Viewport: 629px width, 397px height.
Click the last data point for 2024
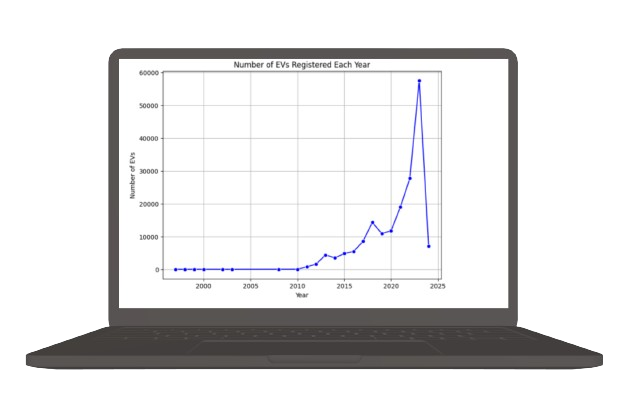[x=429, y=246]
